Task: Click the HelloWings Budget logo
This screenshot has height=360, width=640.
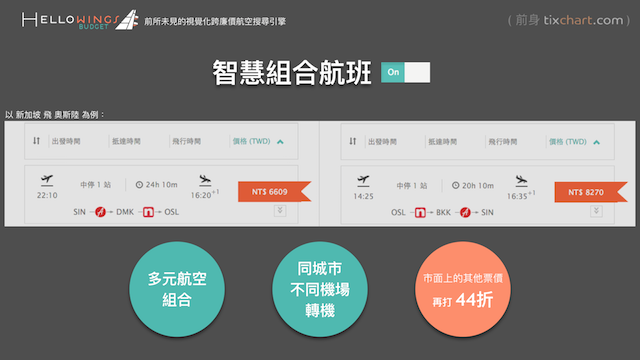Action: tap(80, 20)
